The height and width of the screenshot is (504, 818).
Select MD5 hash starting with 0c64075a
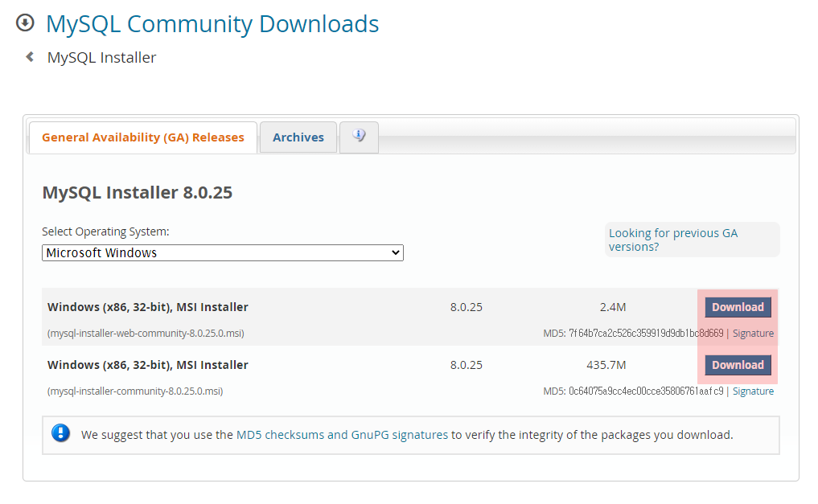coord(646,391)
